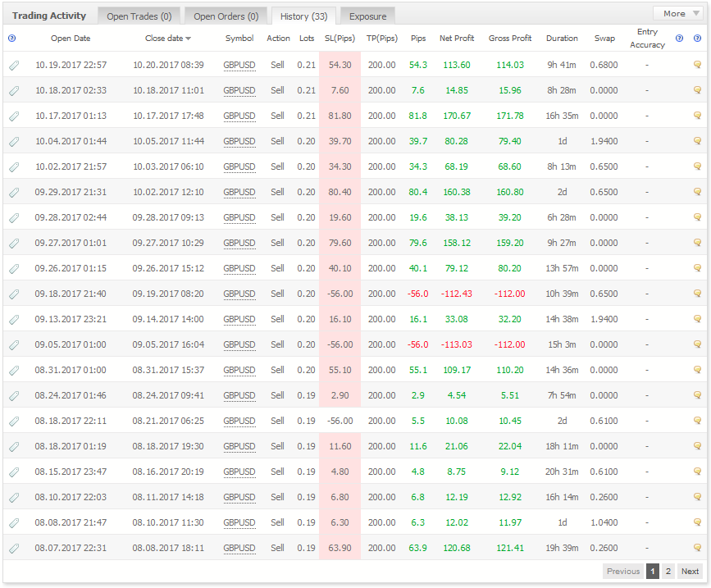The image size is (711, 588).
Task: Click the help icon left of Open Date
Action: [x=11, y=39]
